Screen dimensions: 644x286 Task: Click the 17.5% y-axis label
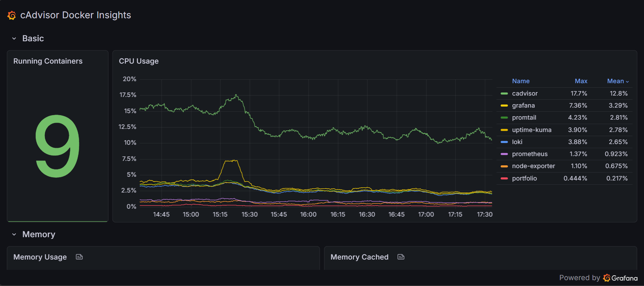(x=128, y=95)
